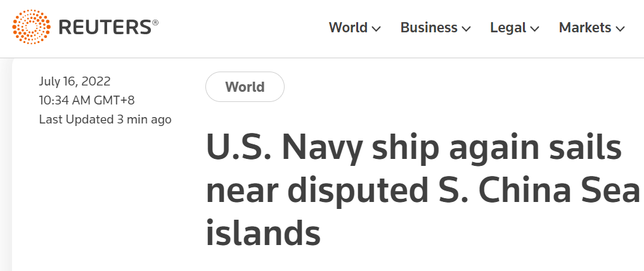The height and width of the screenshot is (271, 644).
Task: Open the World navigation menu
Action: click(348, 28)
